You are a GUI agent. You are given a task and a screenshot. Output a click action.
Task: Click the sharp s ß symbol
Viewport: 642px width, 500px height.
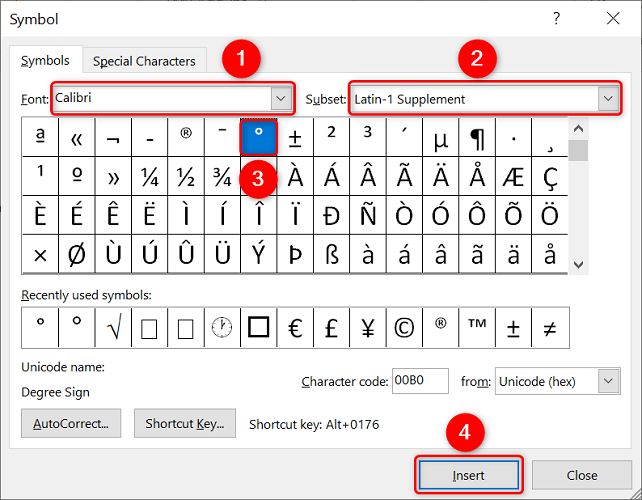[331, 253]
